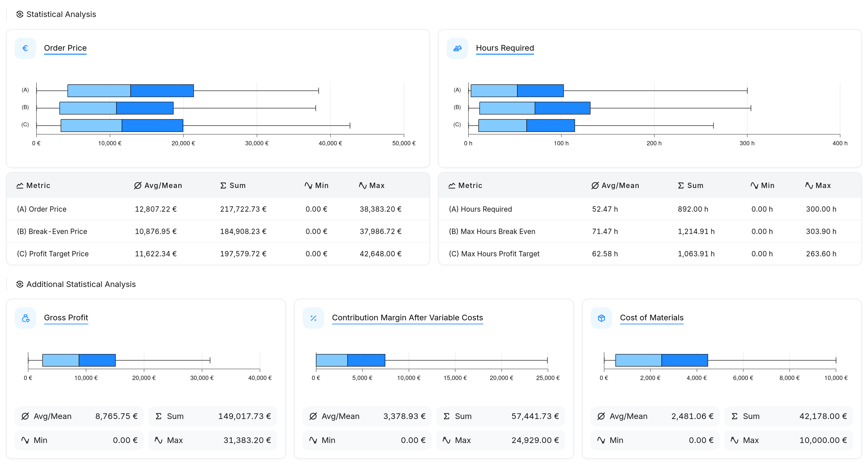Click the (A) Order Price row label
The width and height of the screenshot is (868, 465).
(x=42, y=209)
